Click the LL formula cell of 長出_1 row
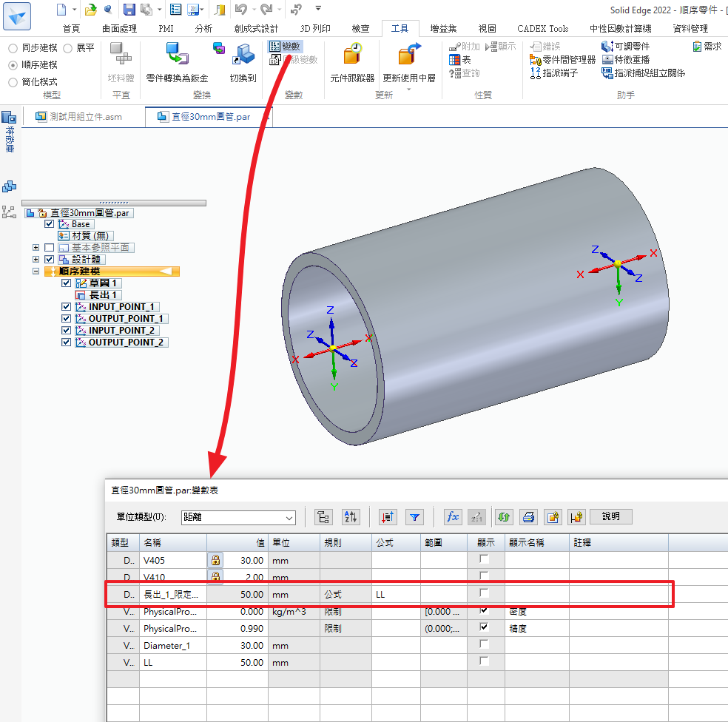728x722 pixels. coord(396,594)
